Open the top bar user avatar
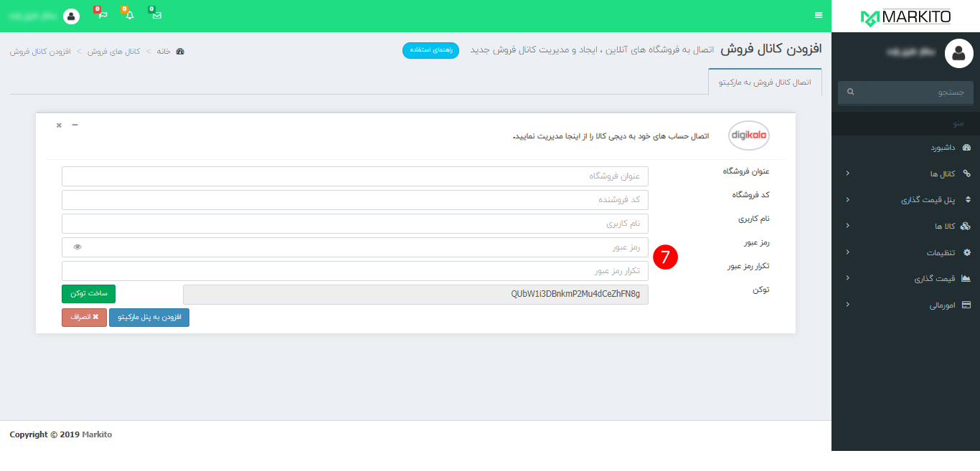The height and width of the screenshot is (471, 980). (x=71, y=16)
